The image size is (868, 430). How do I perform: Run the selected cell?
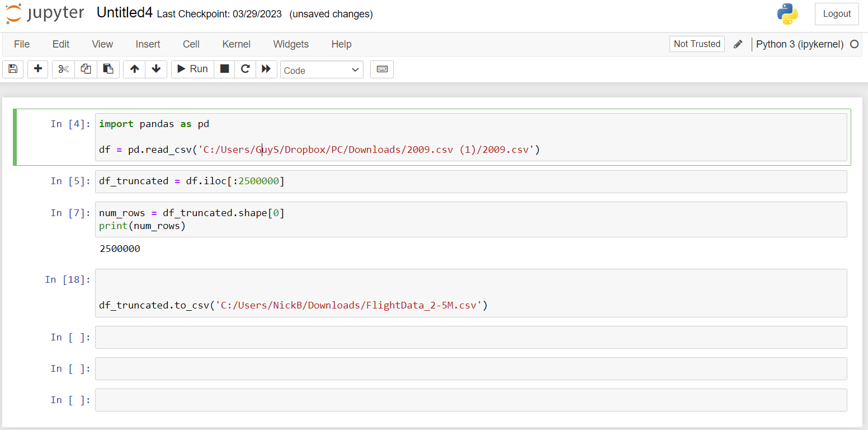tap(192, 69)
